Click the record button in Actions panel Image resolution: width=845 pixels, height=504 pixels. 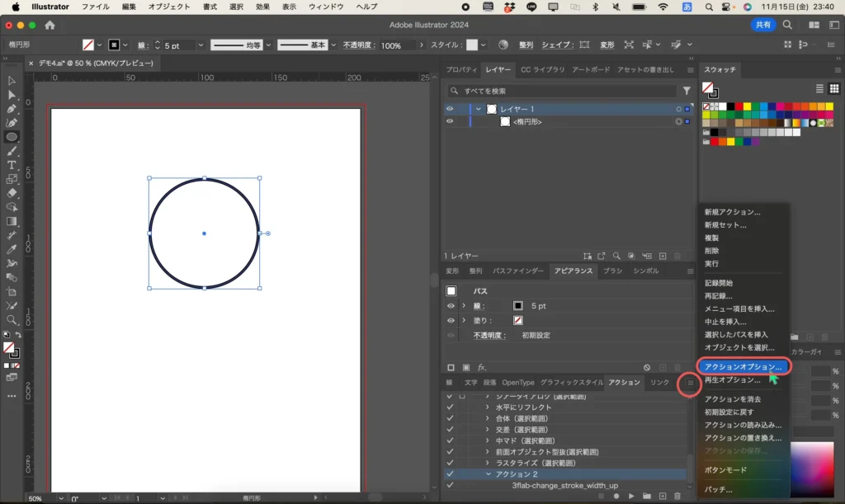point(616,496)
